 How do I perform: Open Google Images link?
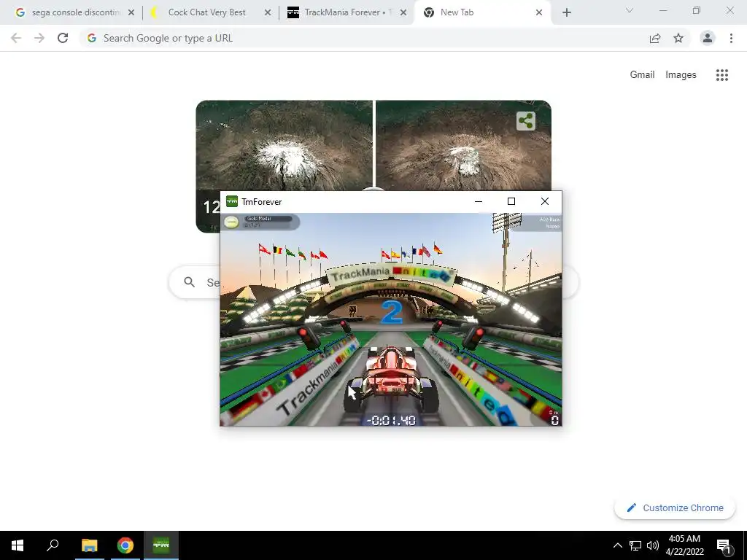click(681, 75)
